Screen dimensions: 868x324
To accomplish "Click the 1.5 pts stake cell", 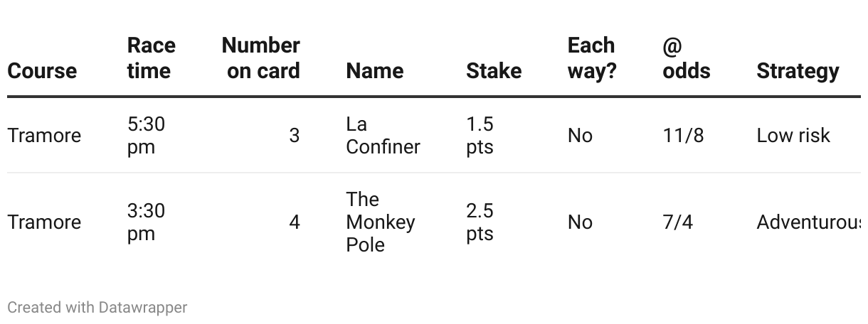I will 480,135.
